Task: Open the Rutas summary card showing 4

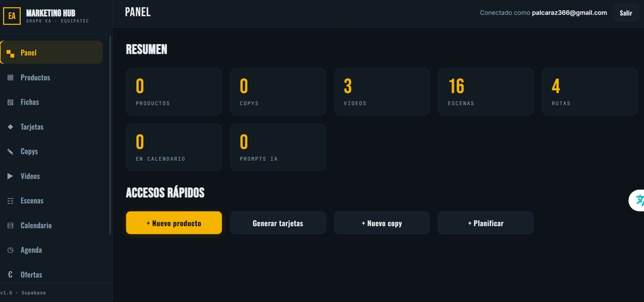Action: pyautogui.click(x=590, y=92)
